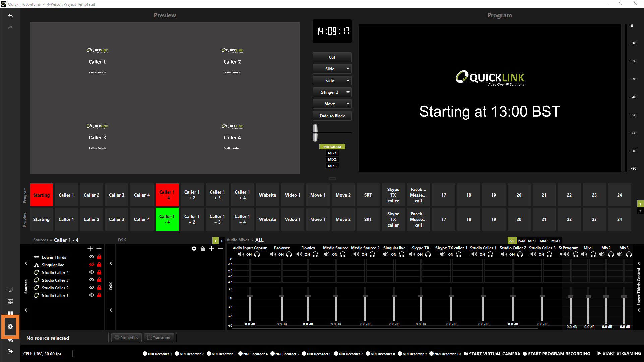
Task: Adjust the Singular.live audio fader
Action: (x=394, y=296)
